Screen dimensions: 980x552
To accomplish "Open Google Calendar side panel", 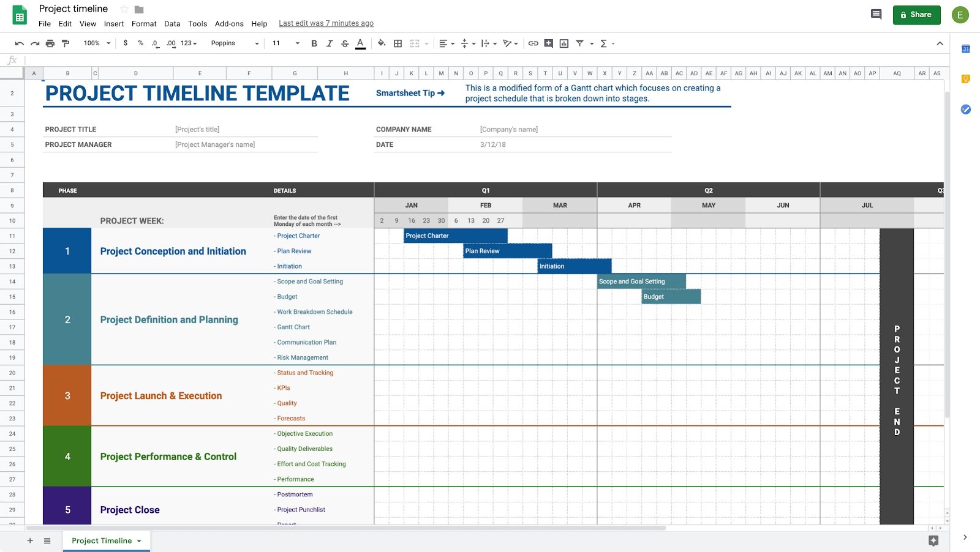I will (965, 49).
